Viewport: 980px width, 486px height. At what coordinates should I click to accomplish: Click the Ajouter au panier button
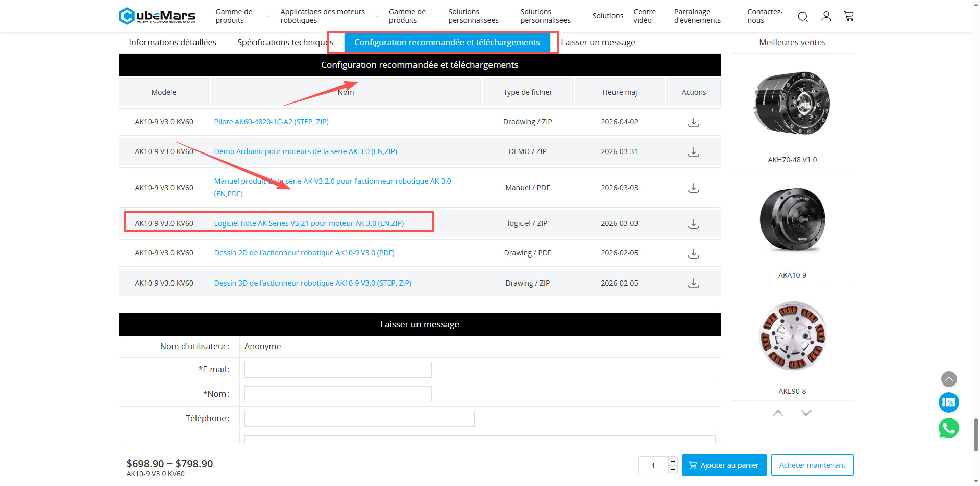(724, 465)
